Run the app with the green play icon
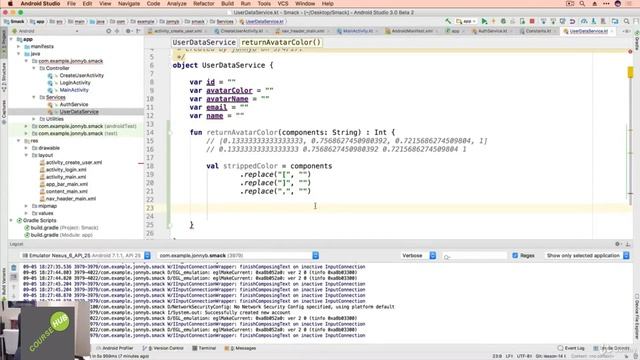 [x=484, y=21]
